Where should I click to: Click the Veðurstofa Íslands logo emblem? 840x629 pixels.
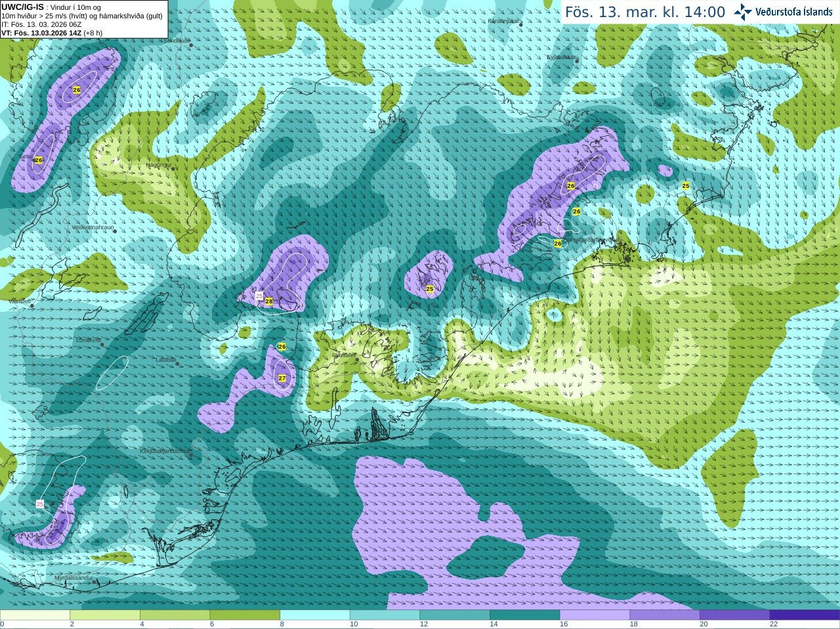[743, 12]
